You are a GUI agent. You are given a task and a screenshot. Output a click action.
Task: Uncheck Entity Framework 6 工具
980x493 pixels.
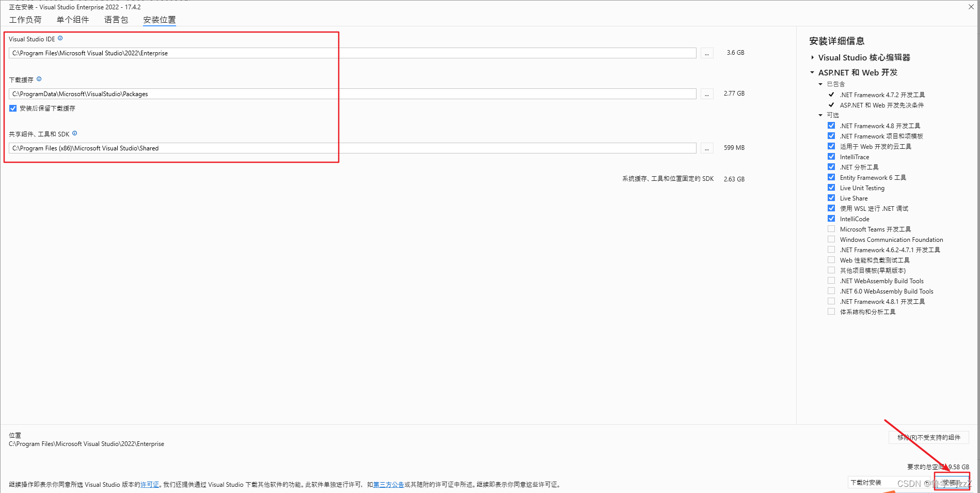point(831,177)
